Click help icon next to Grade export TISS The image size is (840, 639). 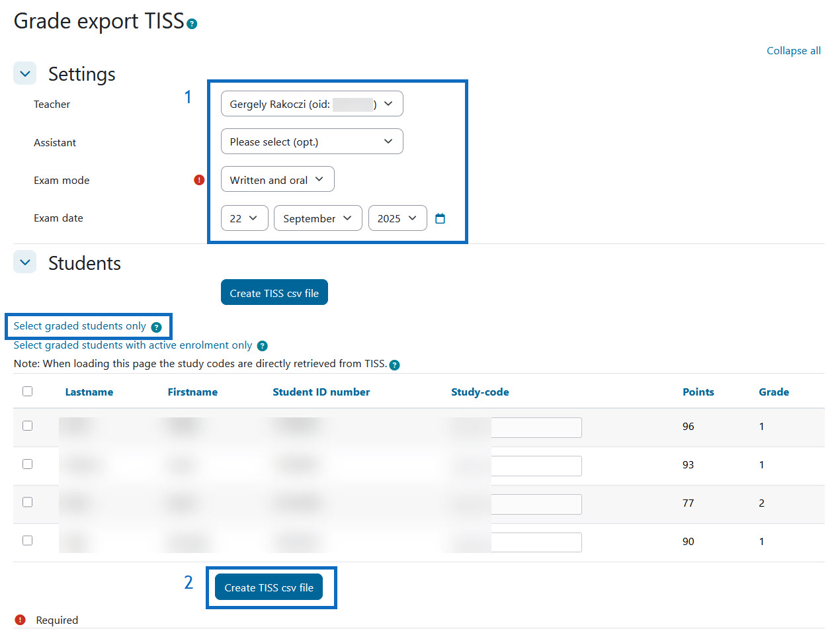pyautogui.click(x=192, y=24)
